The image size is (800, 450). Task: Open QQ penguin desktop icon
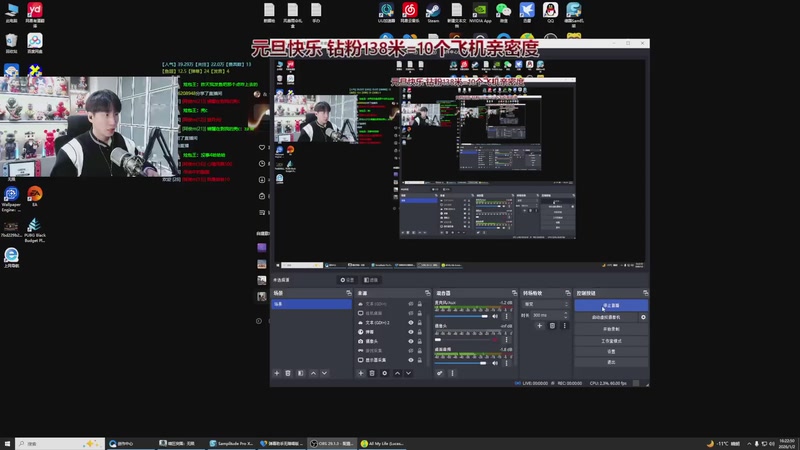coord(550,12)
